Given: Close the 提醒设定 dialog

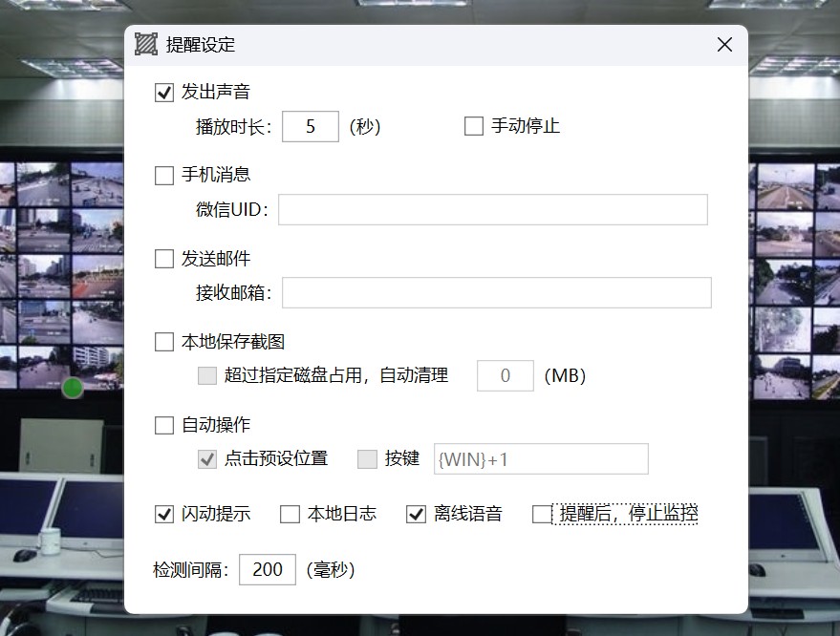Looking at the screenshot, I should 724,45.
